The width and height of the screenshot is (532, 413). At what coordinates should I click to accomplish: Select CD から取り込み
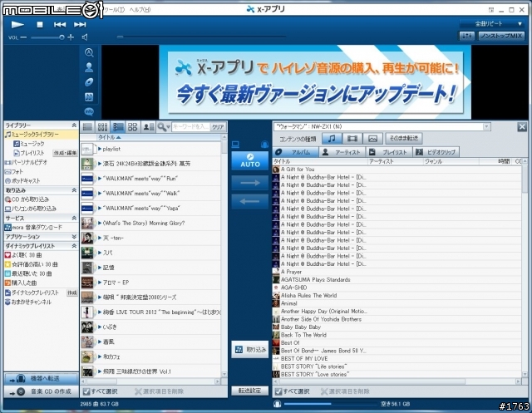[x=27, y=199]
